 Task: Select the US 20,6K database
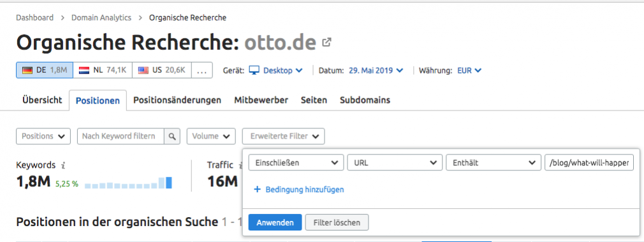(161, 70)
